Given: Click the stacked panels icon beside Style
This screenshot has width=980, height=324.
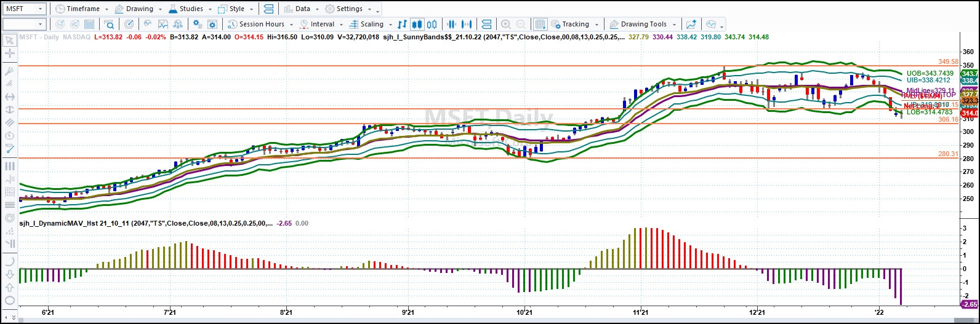Looking at the screenshot, I should [269, 9].
